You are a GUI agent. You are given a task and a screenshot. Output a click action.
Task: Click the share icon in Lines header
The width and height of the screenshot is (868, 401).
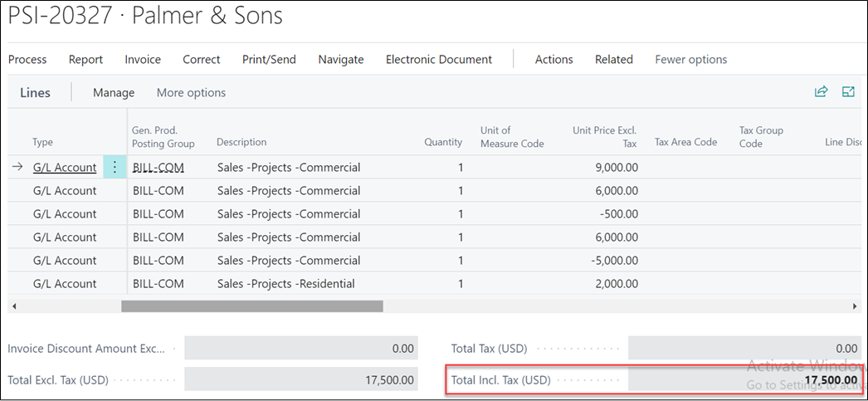[821, 92]
